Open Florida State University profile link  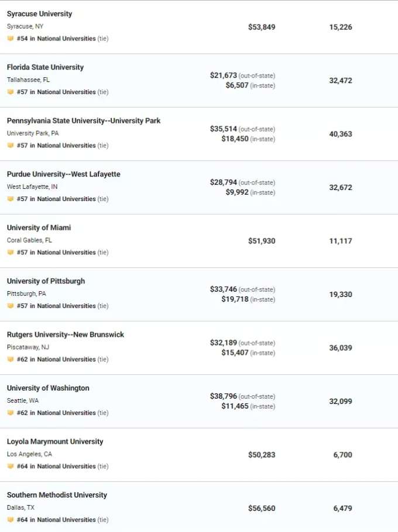[45, 67]
